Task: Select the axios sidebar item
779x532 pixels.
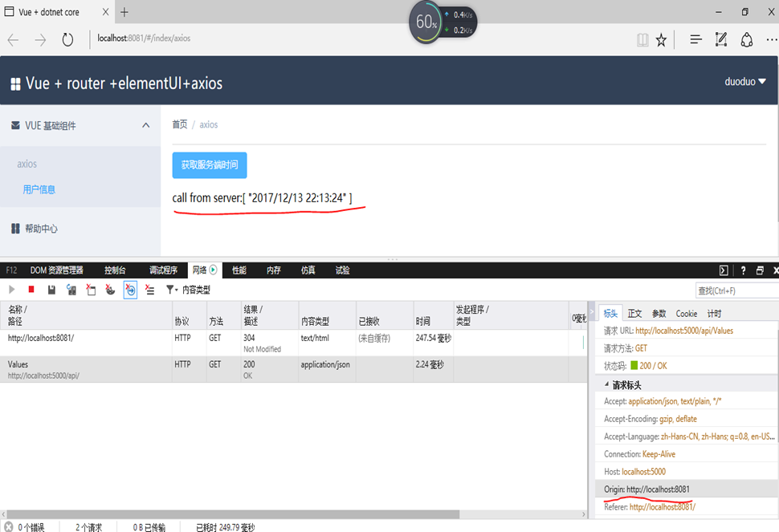Action: (27, 164)
